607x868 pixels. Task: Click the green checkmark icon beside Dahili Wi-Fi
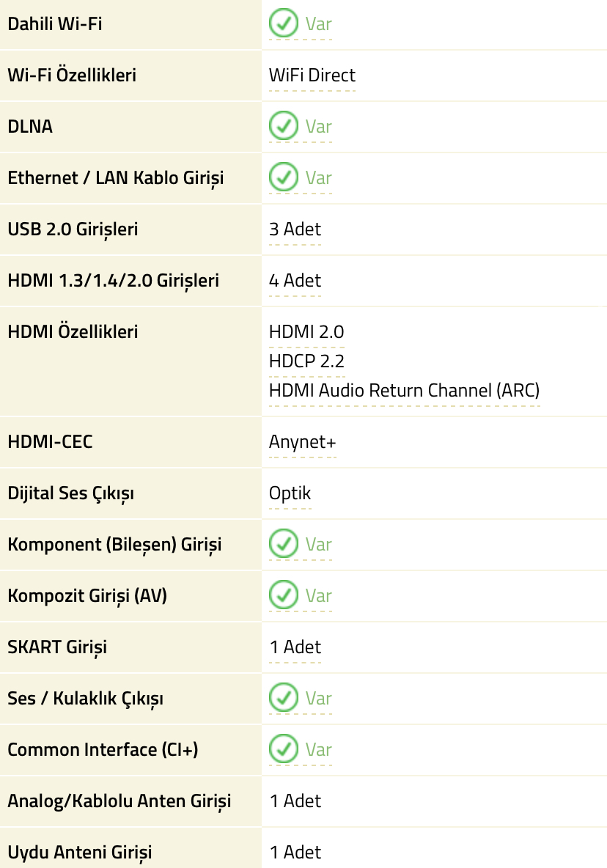click(x=283, y=23)
